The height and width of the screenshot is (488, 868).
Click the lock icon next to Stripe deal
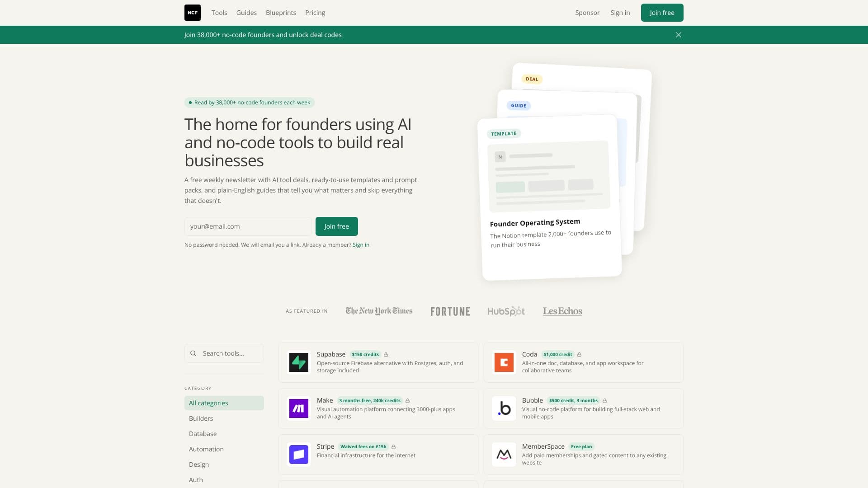pyautogui.click(x=394, y=447)
